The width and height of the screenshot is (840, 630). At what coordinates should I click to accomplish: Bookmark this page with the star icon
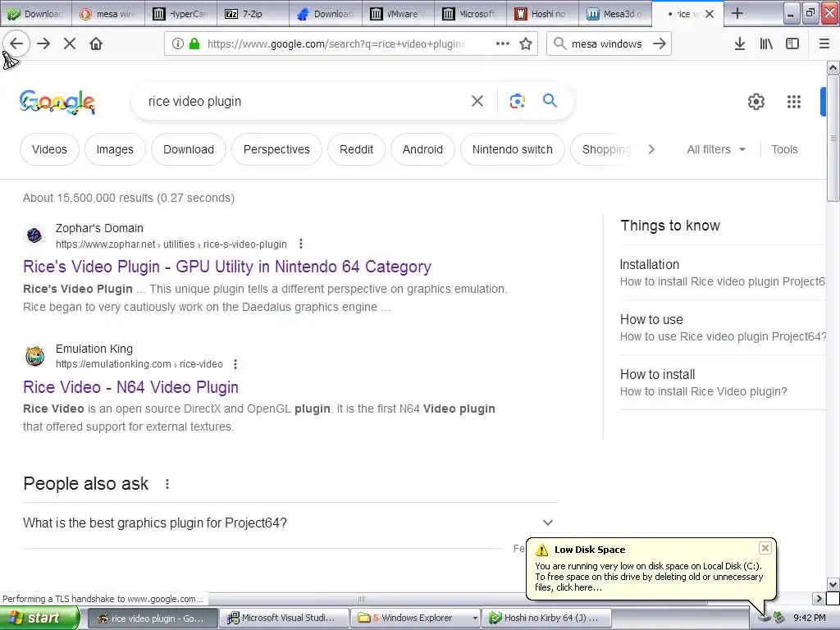(x=526, y=43)
